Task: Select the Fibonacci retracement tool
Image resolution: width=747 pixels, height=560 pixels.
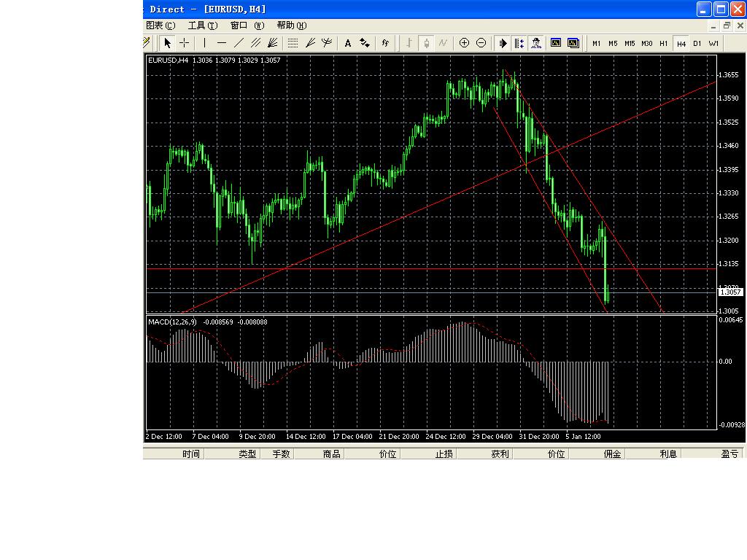Action: click(x=274, y=43)
